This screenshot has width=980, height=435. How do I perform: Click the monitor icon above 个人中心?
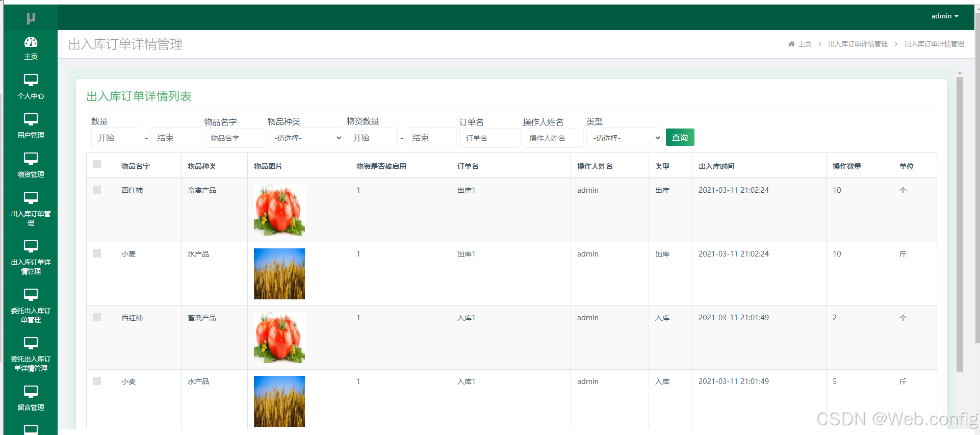pyautogui.click(x=31, y=80)
